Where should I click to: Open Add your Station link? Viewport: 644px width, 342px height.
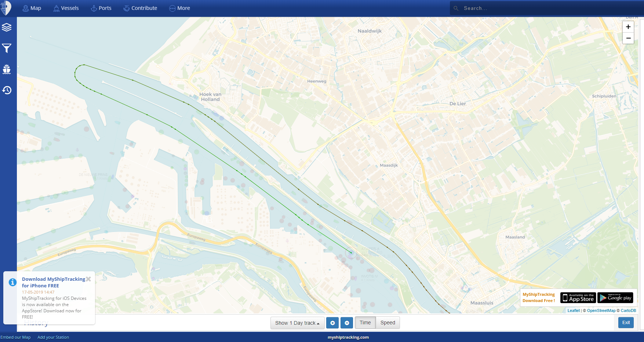click(53, 337)
